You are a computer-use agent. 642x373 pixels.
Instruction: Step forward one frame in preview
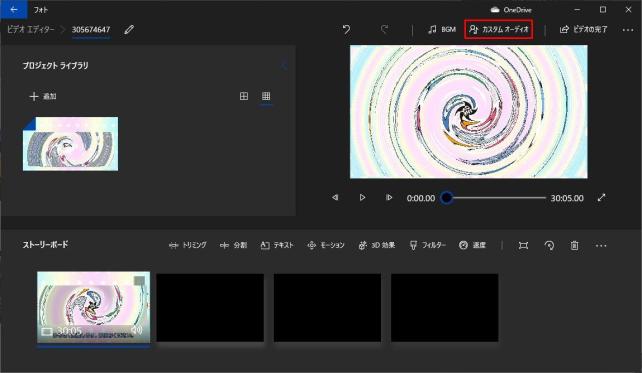click(x=389, y=198)
